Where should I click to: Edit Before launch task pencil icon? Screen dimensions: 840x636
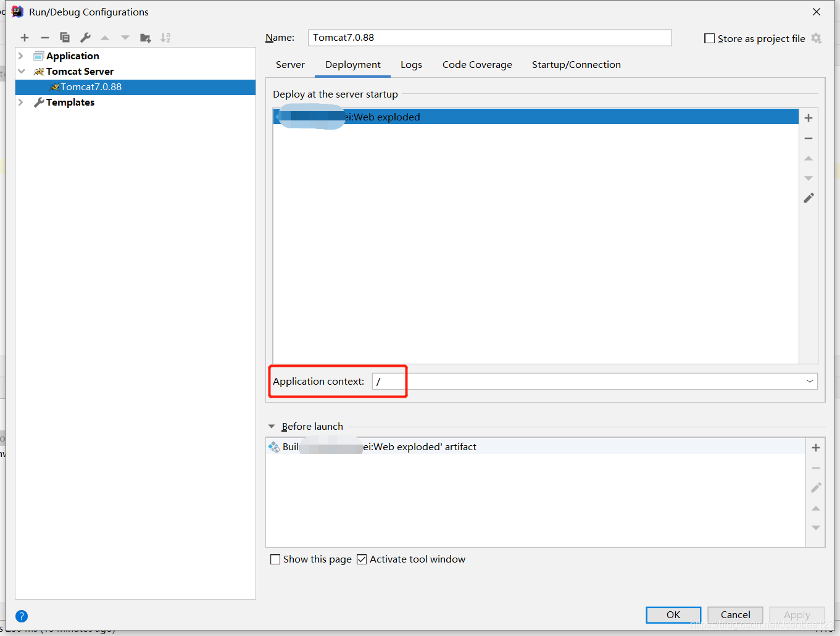[x=816, y=488]
